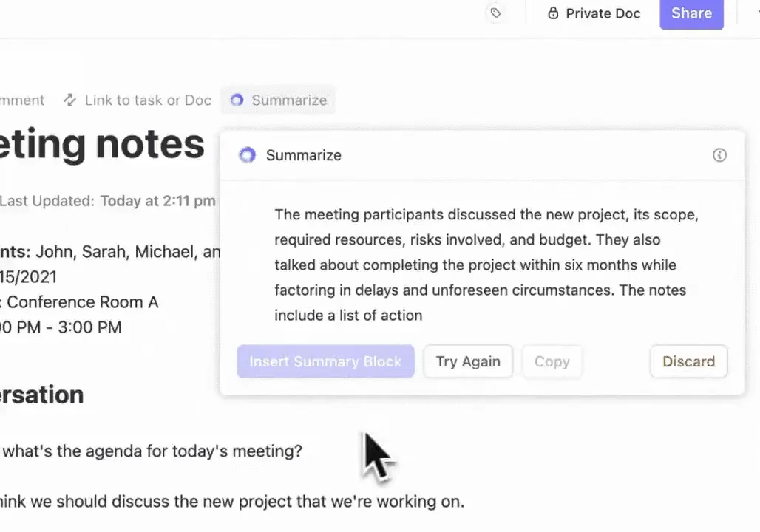Click the meeting notes title heading
This screenshot has width=760, height=532.
102,144
